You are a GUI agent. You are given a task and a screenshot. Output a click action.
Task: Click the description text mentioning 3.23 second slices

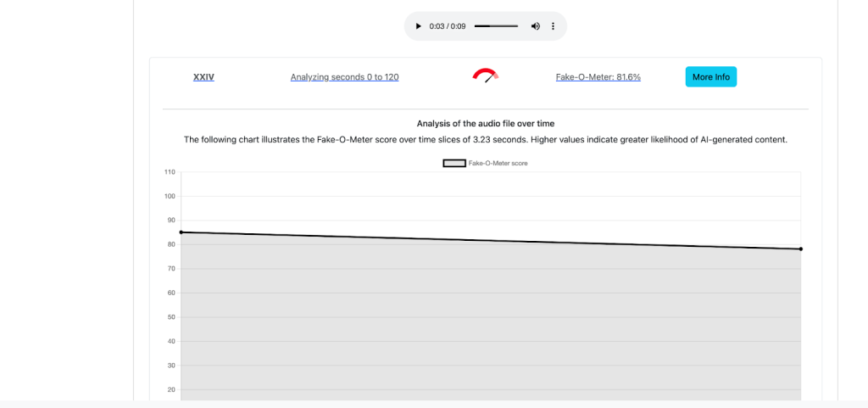pyautogui.click(x=485, y=139)
